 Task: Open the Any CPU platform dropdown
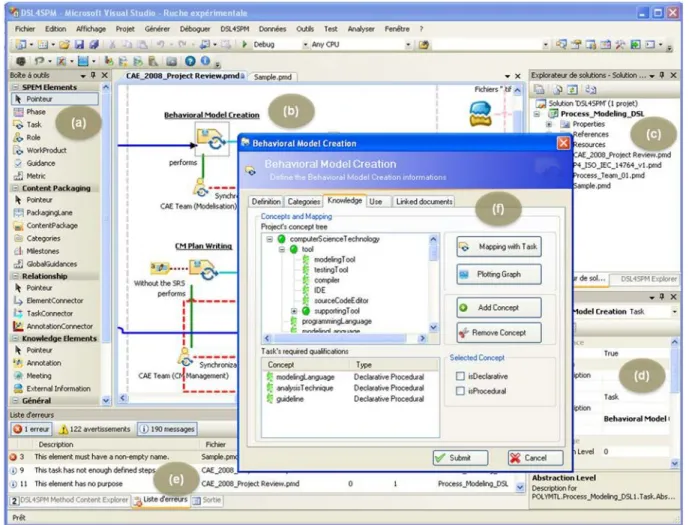coord(408,44)
